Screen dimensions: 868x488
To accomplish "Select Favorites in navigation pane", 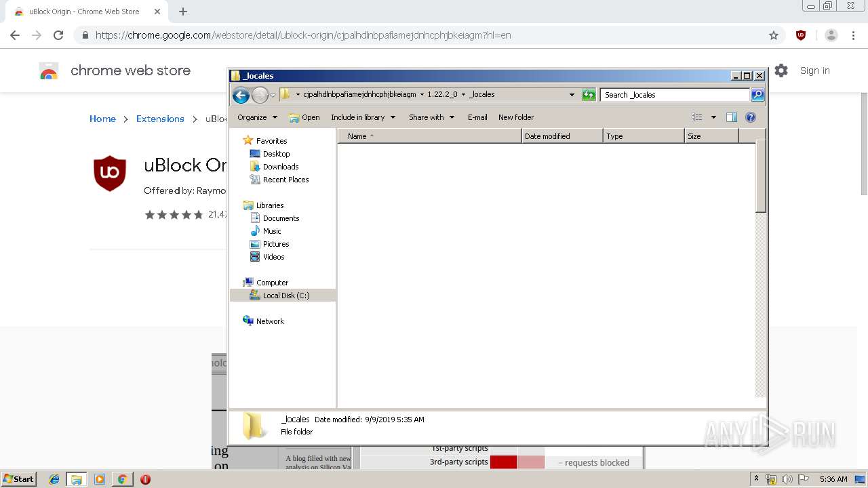I will [x=265, y=141].
